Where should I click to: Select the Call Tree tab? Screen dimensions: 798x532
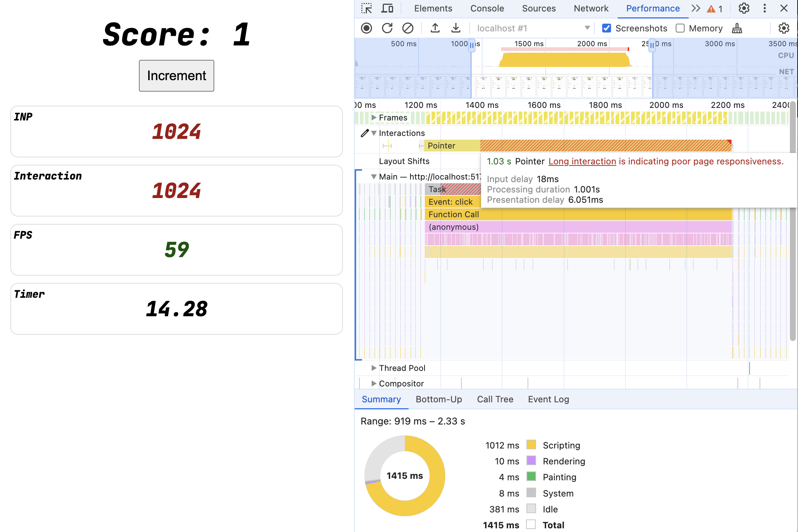[495, 399]
